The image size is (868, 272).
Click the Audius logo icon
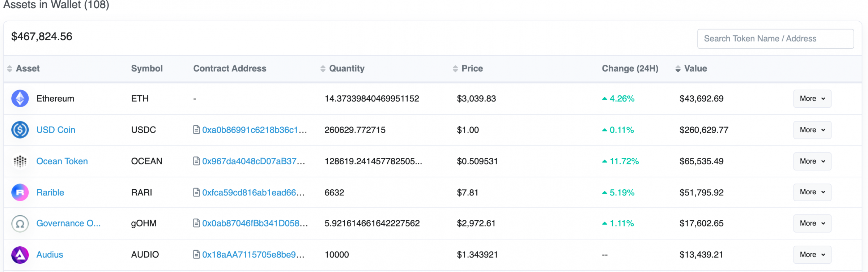[20, 255]
